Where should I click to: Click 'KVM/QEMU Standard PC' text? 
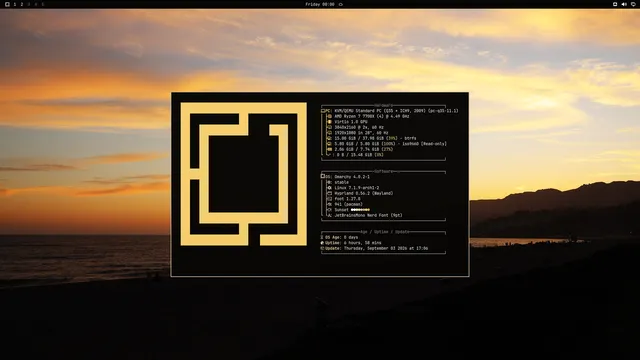pyautogui.click(x=359, y=111)
